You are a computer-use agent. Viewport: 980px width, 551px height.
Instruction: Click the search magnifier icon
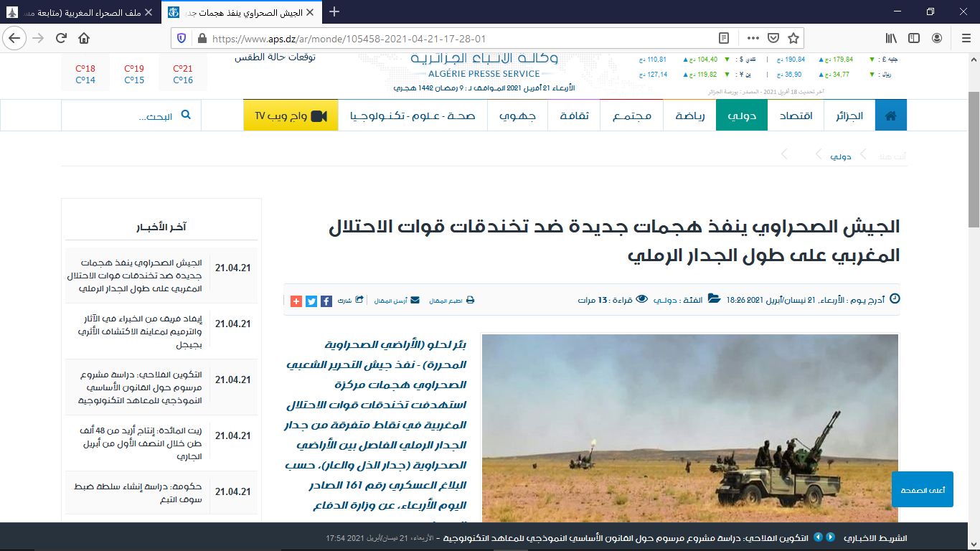186,115
